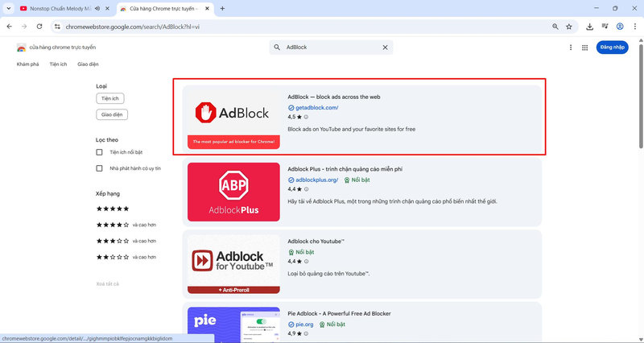Click the Chrome Web Store rainbow logo
Image resolution: width=644 pixels, height=343 pixels.
tap(22, 48)
